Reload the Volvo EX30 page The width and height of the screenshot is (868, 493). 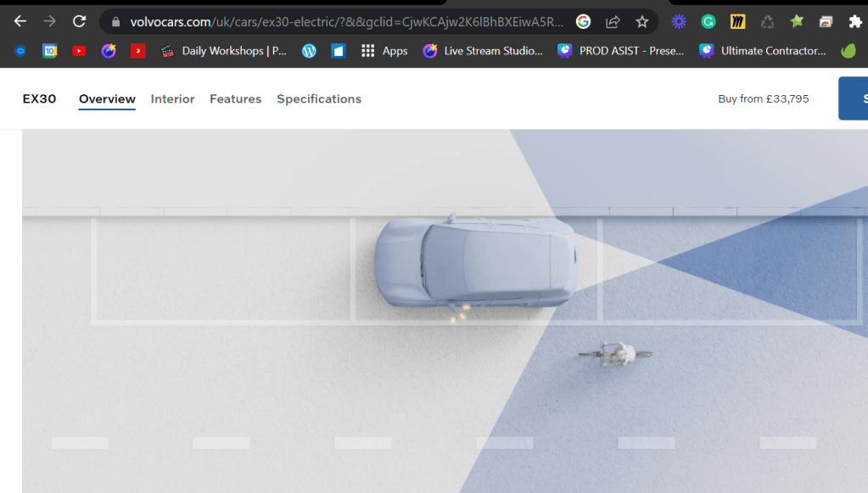[79, 21]
